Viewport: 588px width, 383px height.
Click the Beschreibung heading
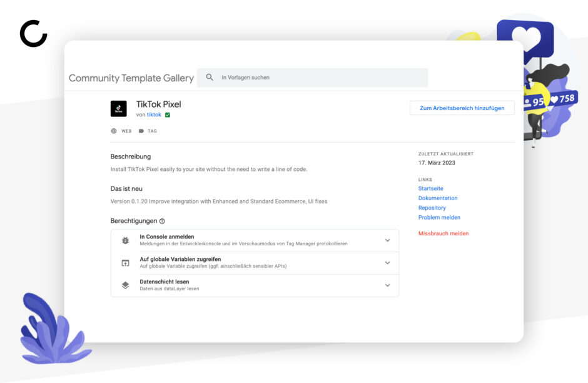(131, 156)
